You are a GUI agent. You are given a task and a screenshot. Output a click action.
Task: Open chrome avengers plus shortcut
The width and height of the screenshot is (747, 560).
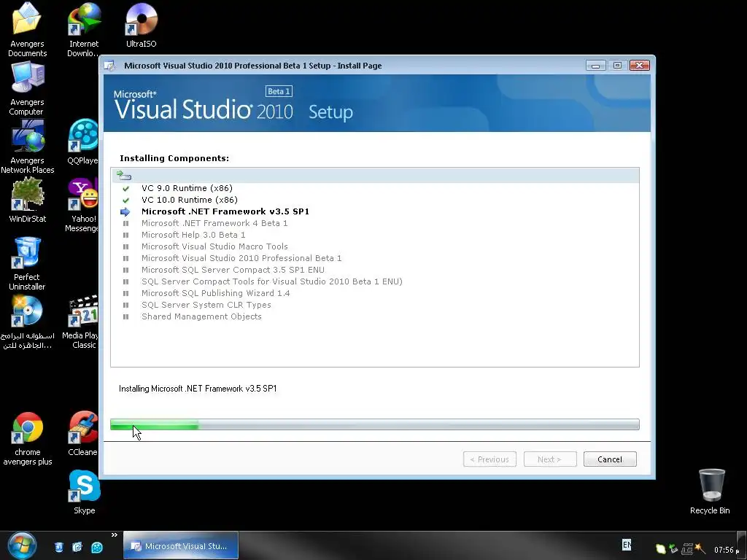click(27, 427)
